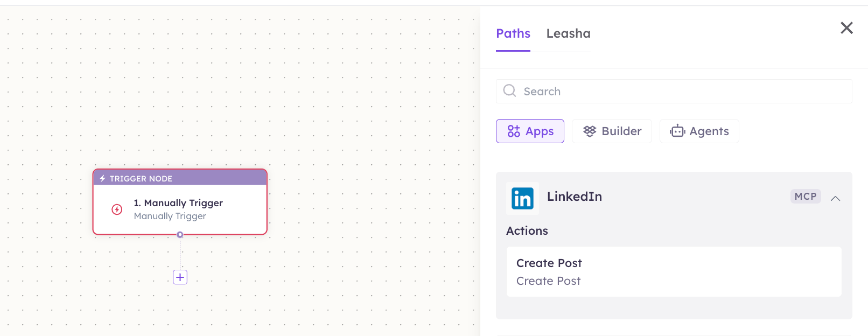Click the Agents robot icon
Screen dimensions: 868x336
(x=677, y=131)
